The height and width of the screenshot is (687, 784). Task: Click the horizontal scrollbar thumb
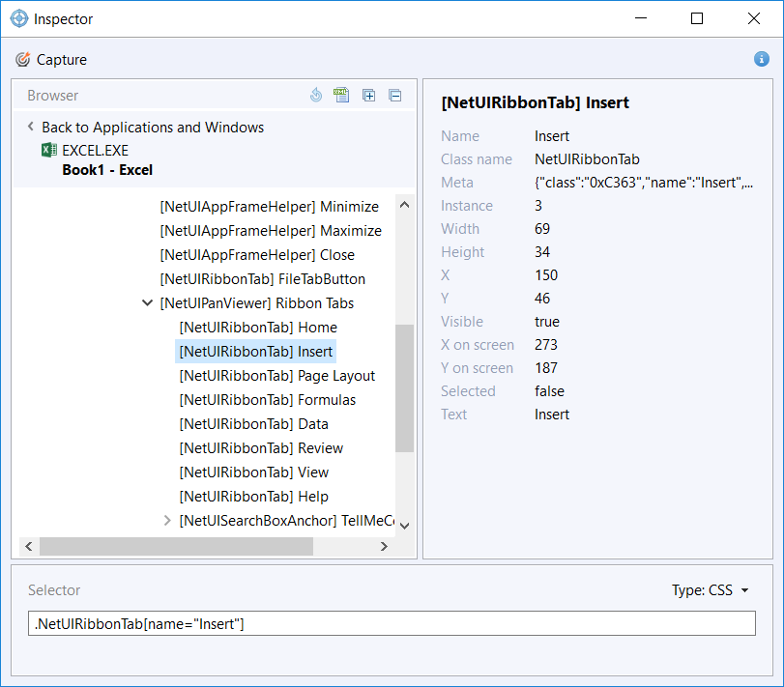[x=177, y=546]
